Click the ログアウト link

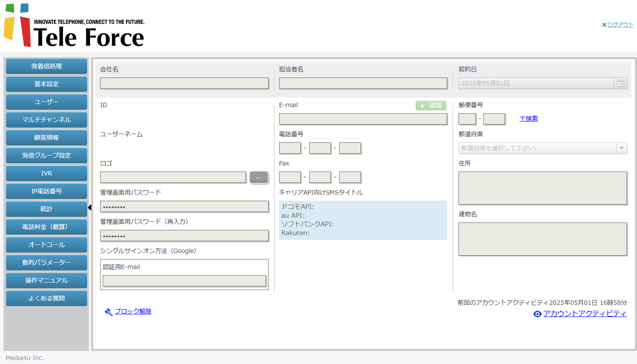(x=620, y=25)
